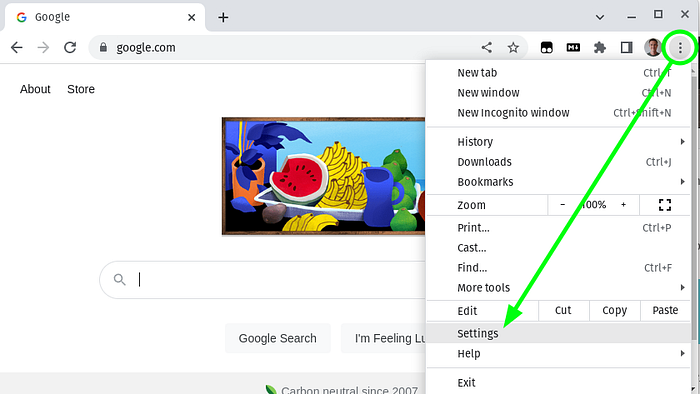The image size is (700, 394).
Task: Expand the Help submenu
Action: pyautogui.click(x=558, y=353)
